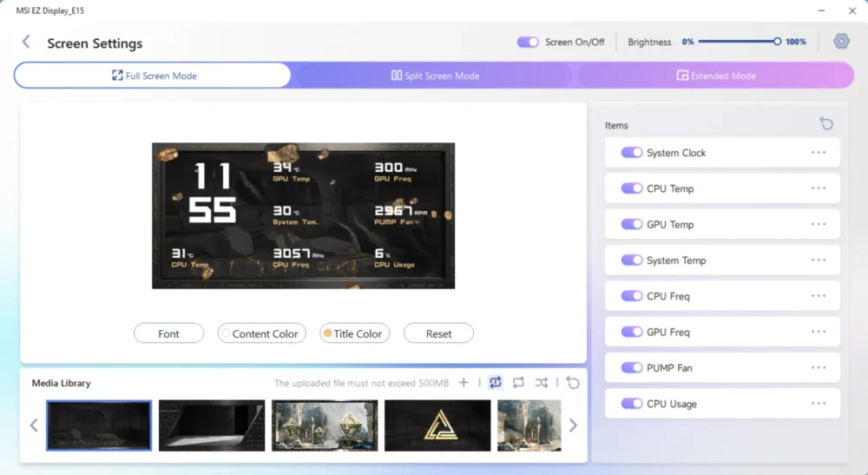Close the MSI EZ Display window
Image resolution: width=868 pixels, height=475 pixels.
point(852,10)
